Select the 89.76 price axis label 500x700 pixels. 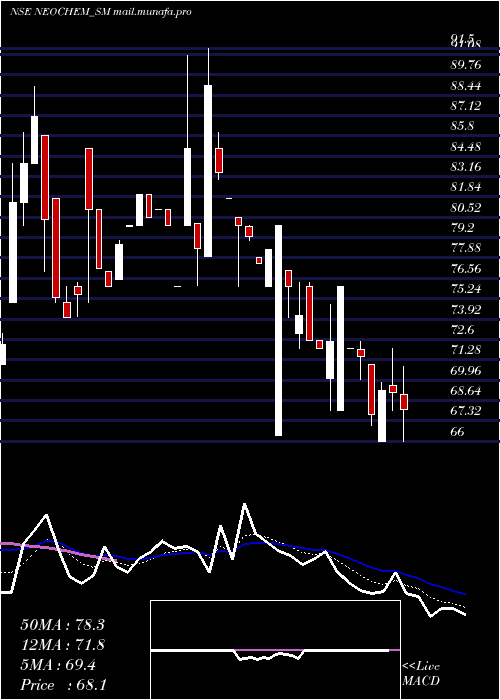(466, 65)
